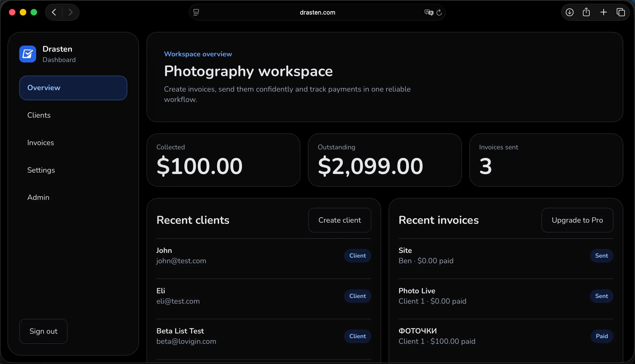
Task: Click the Share icon in toolbar
Action: click(x=586, y=12)
